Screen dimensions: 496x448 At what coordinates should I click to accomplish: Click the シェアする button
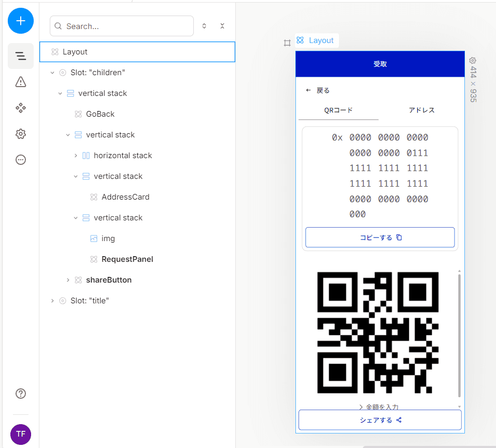tap(380, 420)
